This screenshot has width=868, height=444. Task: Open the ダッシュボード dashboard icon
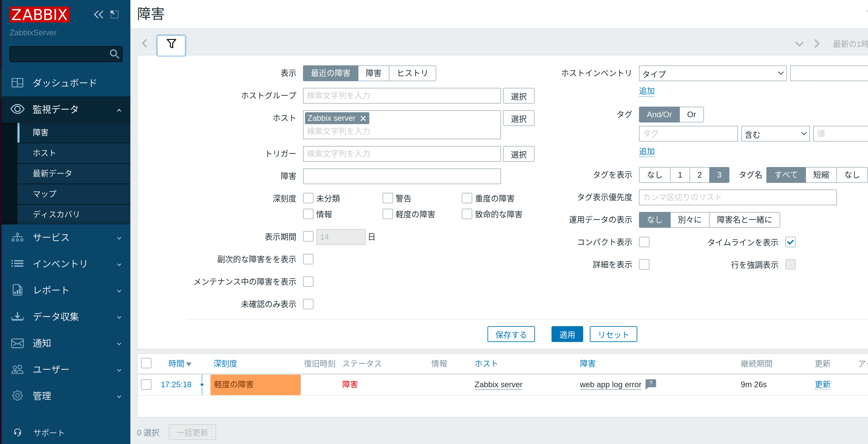coord(17,83)
